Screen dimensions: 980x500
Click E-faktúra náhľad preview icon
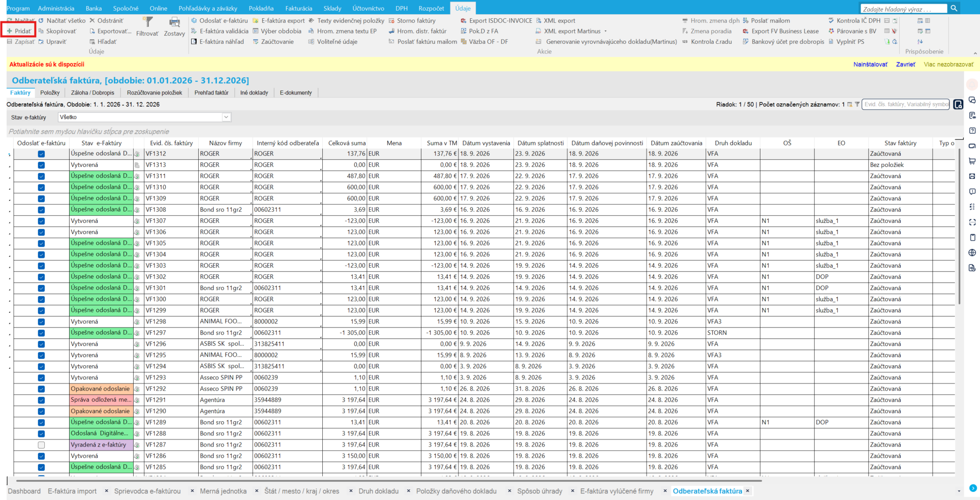[194, 42]
